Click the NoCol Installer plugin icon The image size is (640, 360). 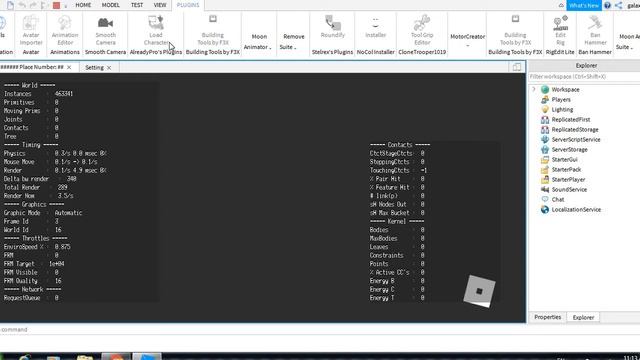click(376, 27)
